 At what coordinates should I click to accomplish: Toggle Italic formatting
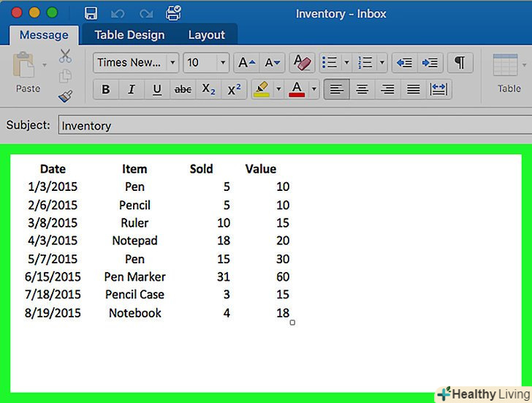point(132,89)
